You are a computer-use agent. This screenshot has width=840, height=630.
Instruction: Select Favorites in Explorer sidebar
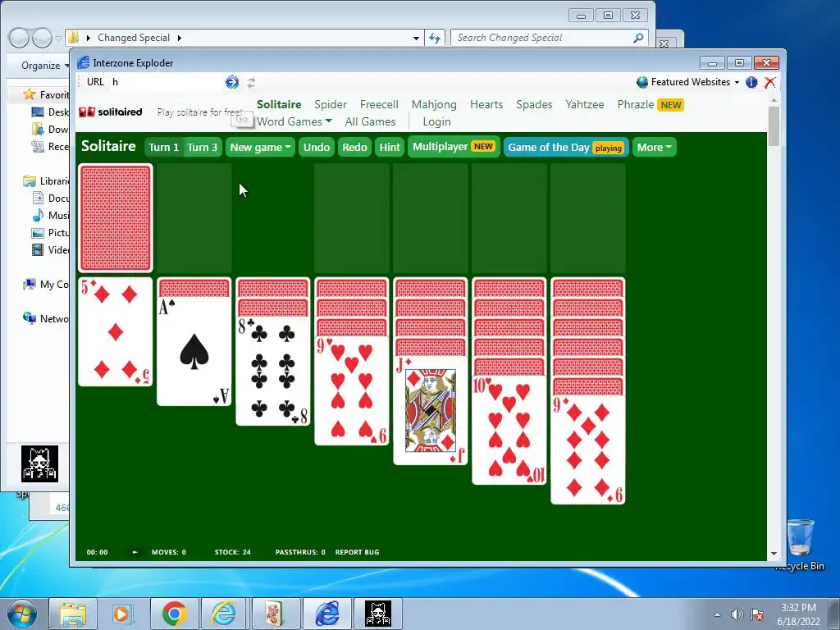pyautogui.click(x=46, y=95)
